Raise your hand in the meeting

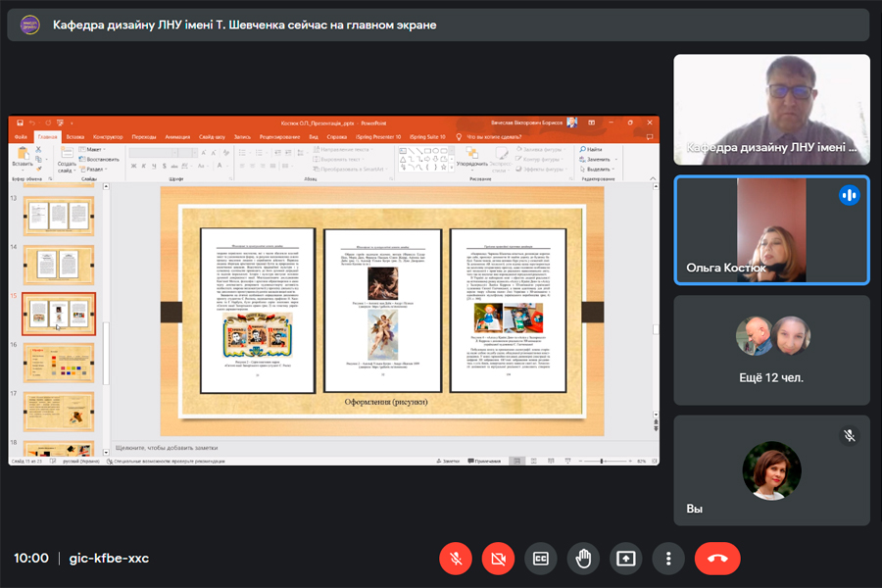point(583,558)
